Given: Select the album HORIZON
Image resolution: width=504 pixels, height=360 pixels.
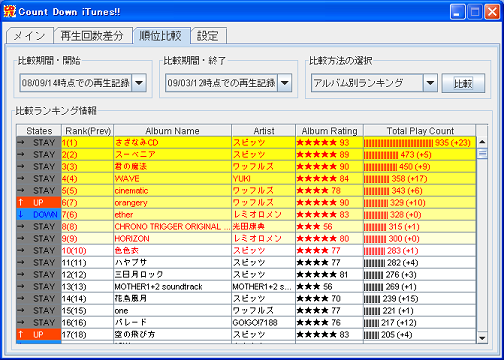Looking at the screenshot, I should (172, 239).
